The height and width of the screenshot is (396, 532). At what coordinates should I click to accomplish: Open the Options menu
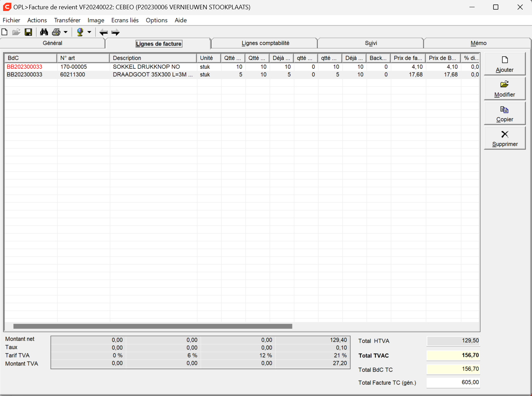(x=157, y=20)
